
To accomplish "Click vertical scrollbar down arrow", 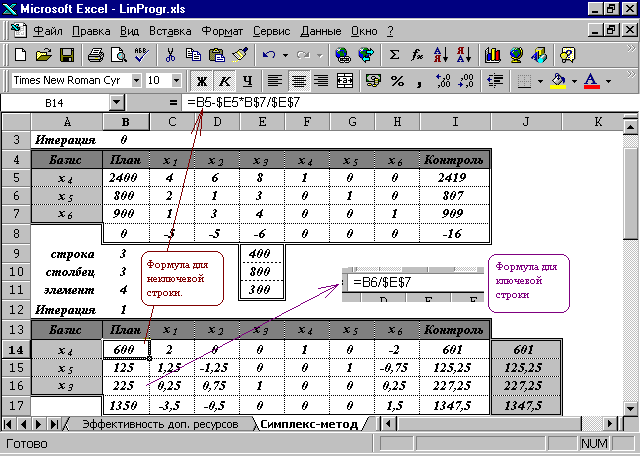I will click(x=630, y=407).
